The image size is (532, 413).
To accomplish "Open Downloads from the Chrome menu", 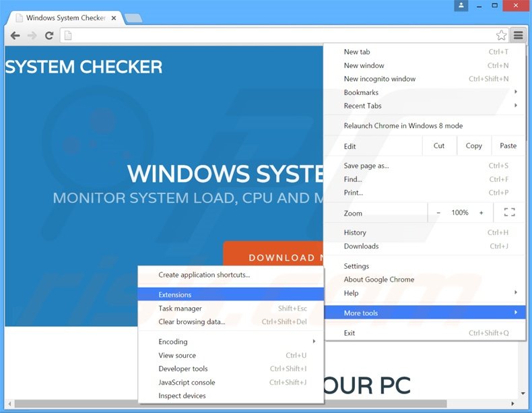I will click(424, 246).
